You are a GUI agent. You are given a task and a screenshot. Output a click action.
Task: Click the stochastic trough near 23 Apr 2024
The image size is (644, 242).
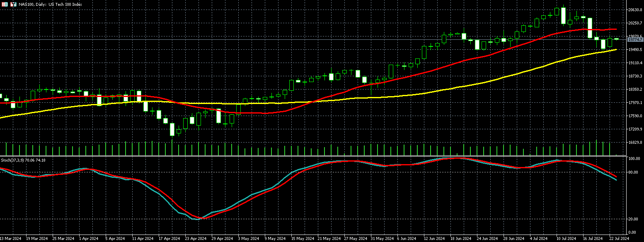click(x=198, y=218)
